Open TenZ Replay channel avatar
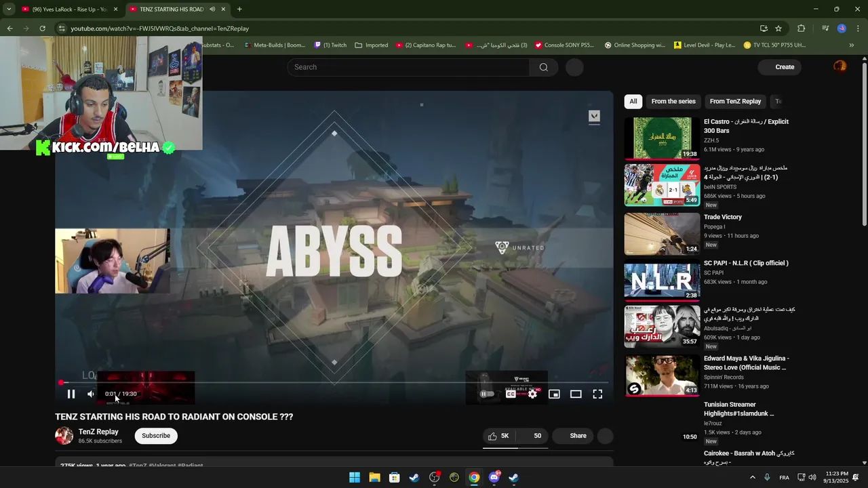The height and width of the screenshot is (488, 868). [x=64, y=436]
